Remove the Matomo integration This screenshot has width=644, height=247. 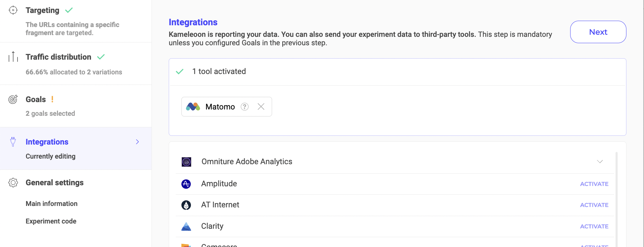pos(261,107)
